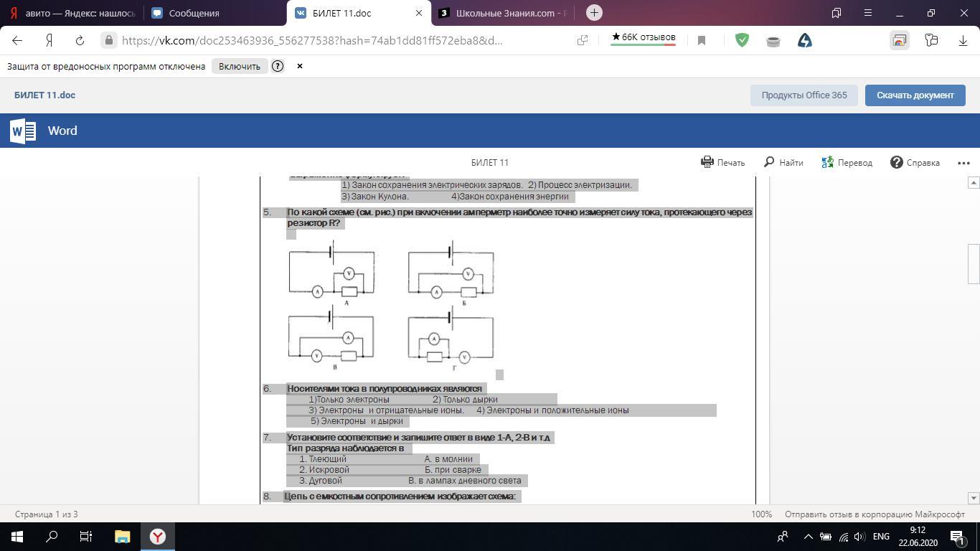Click answer option '5) Электроны и дырки'
Screen dimensions: 980x551
point(357,421)
